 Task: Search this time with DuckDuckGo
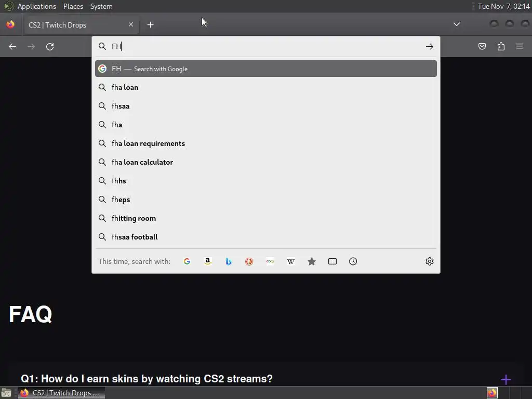coord(249,261)
